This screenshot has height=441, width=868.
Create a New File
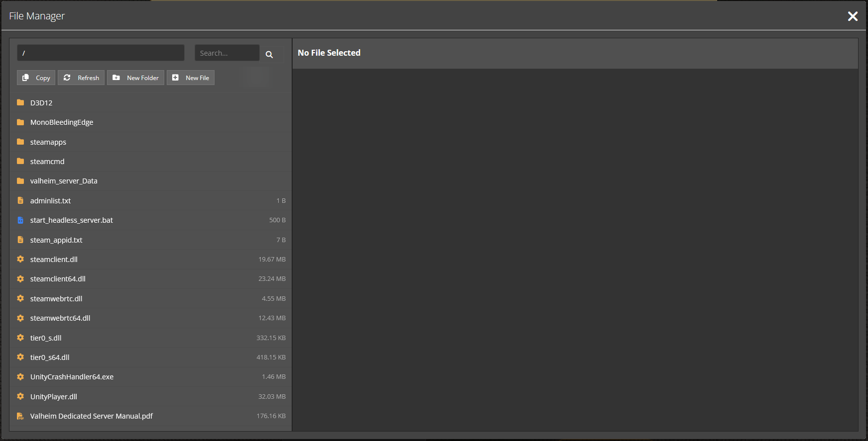191,78
